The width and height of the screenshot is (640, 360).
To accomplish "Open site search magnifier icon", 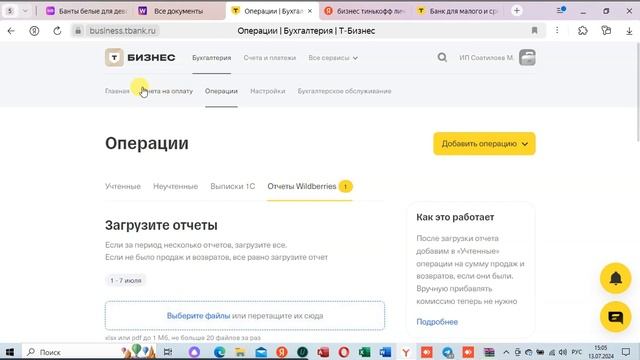I will point(442,58).
